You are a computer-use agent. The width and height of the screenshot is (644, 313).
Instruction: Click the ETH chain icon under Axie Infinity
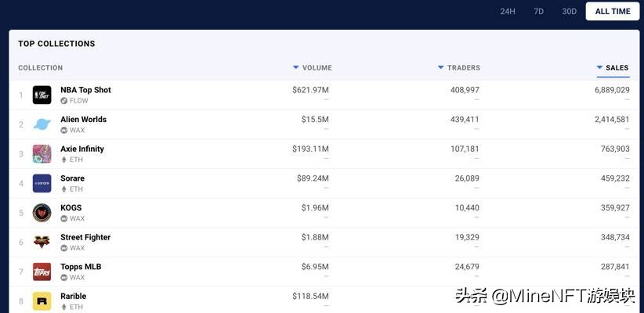[63, 160]
